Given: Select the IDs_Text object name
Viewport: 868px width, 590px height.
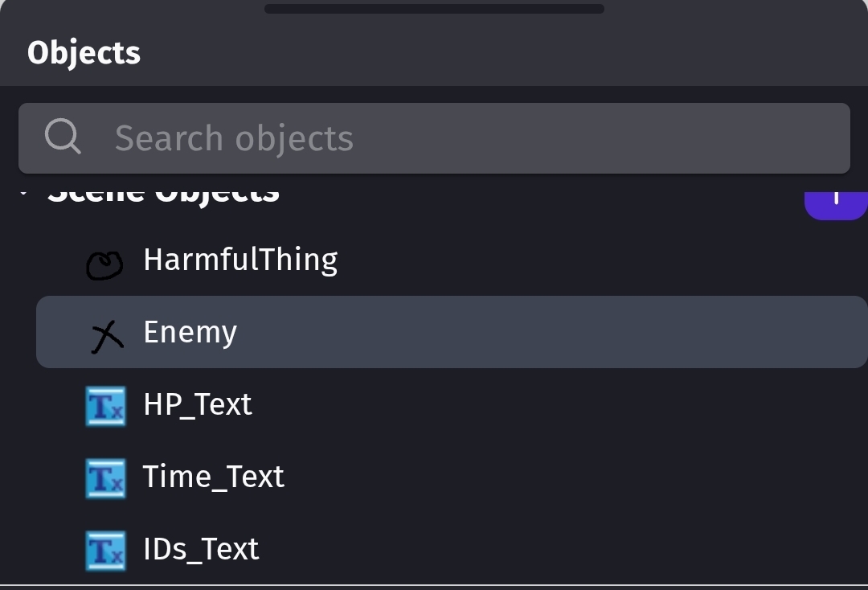Looking at the screenshot, I should coord(201,549).
